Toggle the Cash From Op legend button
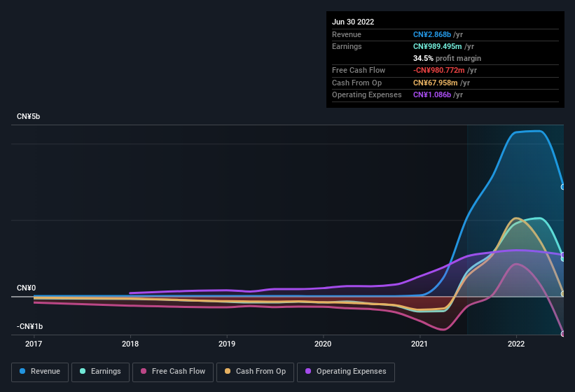 [x=255, y=372]
